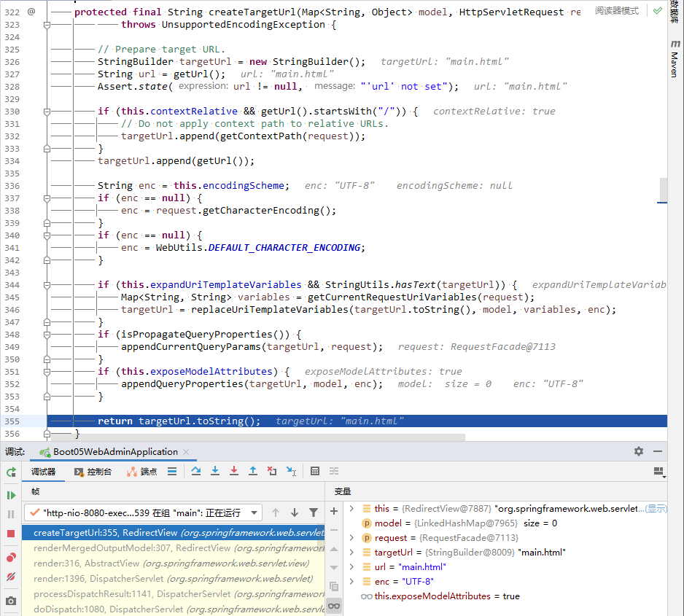Select the next frame with the down arrow

[295, 512]
